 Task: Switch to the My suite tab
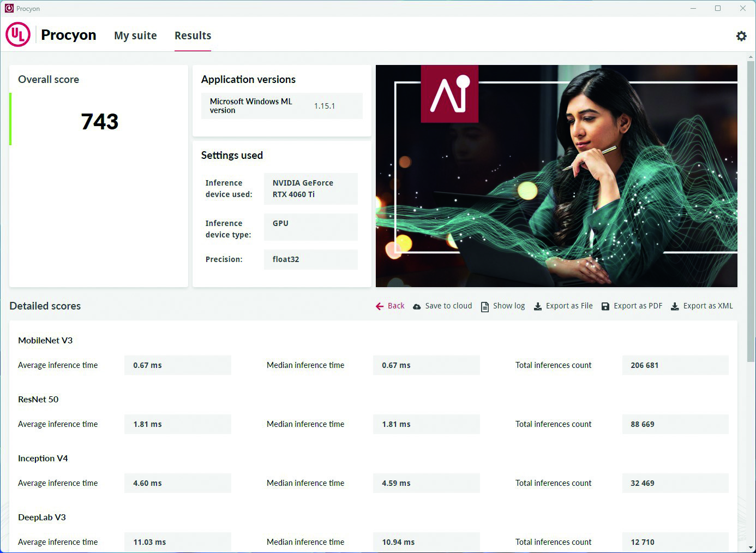coord(135,35)
